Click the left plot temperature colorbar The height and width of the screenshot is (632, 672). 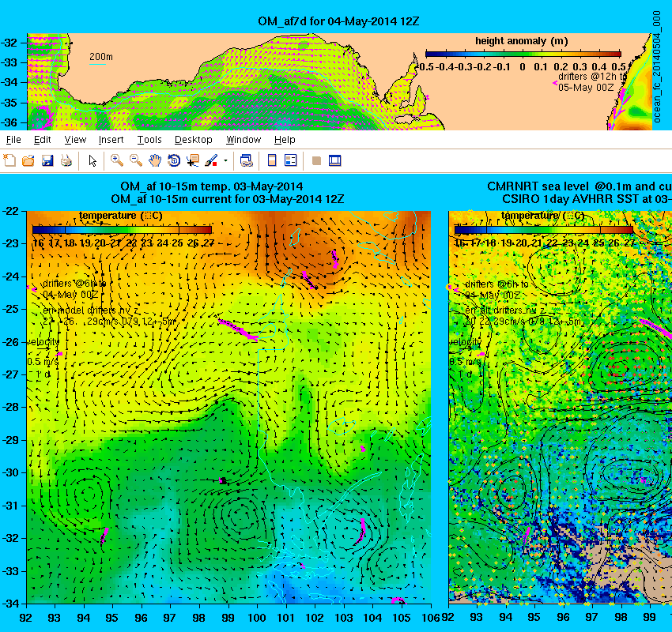point(122,230)
